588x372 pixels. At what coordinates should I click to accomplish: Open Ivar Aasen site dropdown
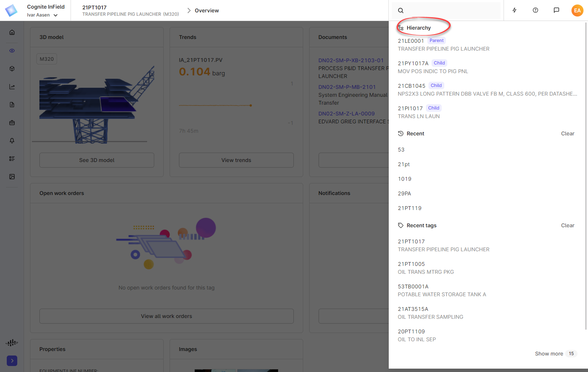(x=42, y=15)
